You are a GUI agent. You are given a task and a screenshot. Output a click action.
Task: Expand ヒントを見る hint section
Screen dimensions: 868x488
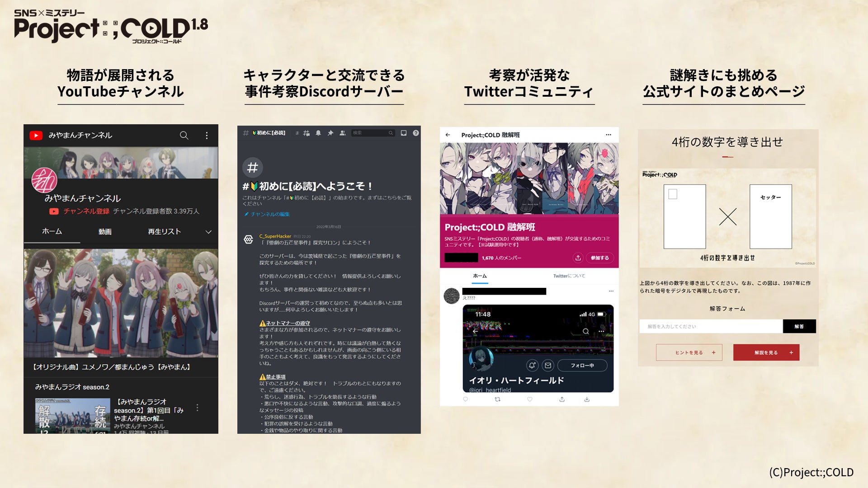point(689,352)
